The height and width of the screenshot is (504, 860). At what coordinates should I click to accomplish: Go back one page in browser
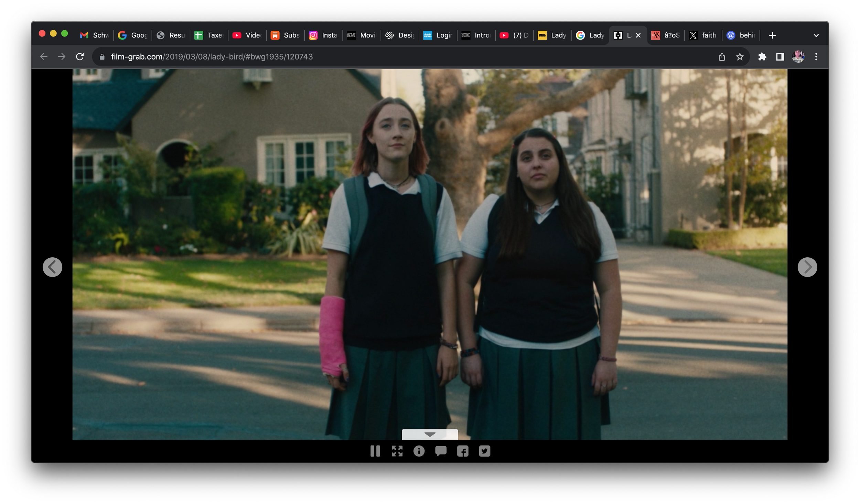44,57
